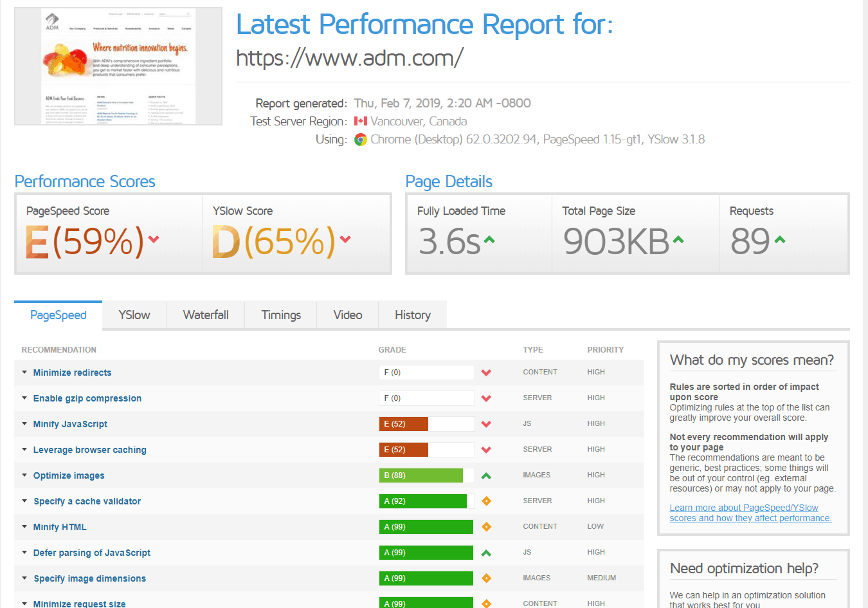
Task: Open the Video tab
Action: (x=348, y=315)
